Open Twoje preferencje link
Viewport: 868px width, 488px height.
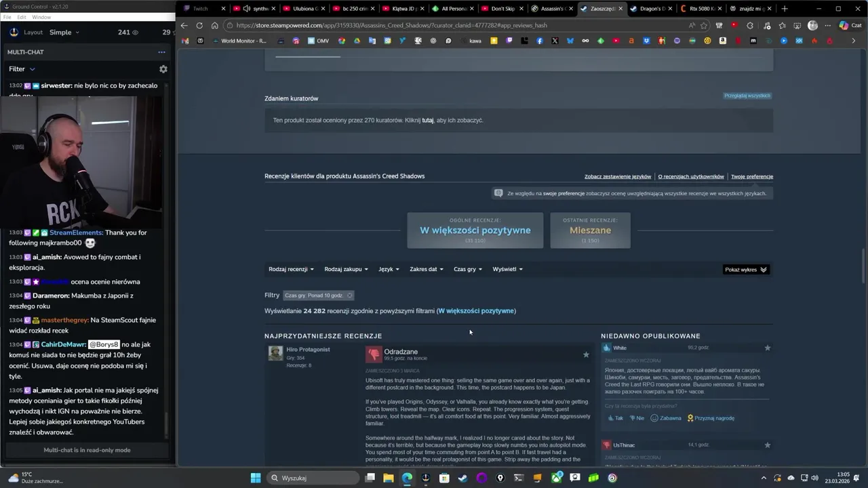(x=752, y=176)
